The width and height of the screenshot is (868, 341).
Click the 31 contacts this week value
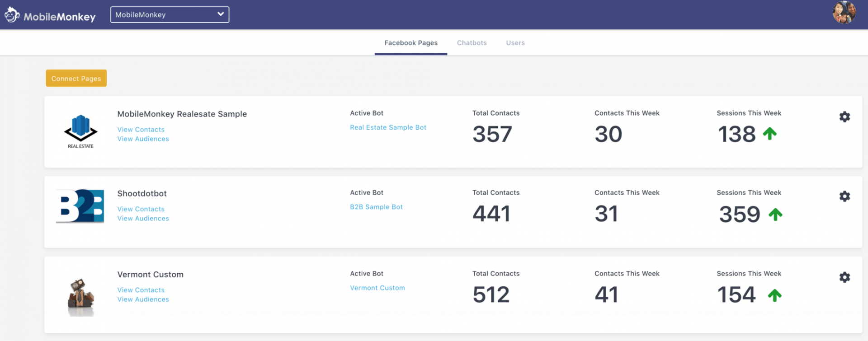click(606, 214)
